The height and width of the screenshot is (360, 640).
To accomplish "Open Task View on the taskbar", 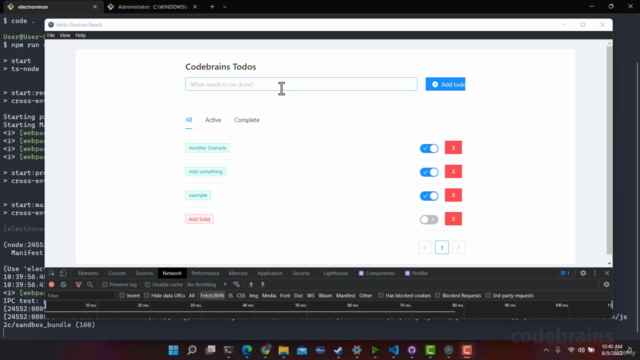I will (x=210, y=350).
